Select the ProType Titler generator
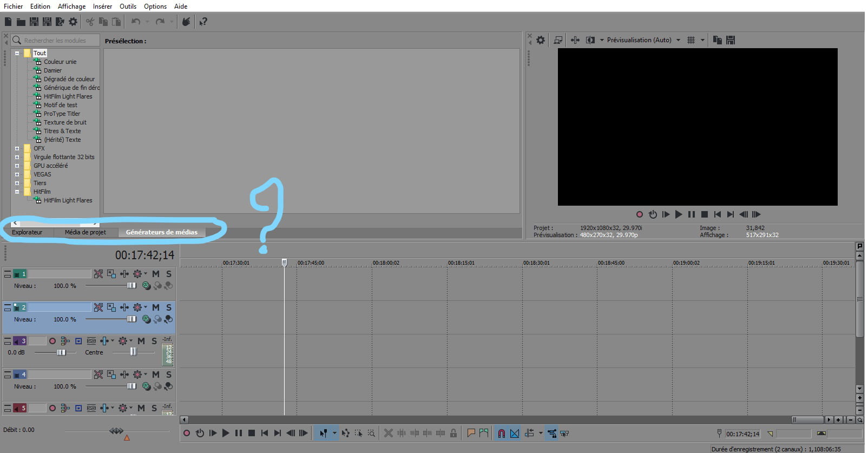 coord(62,114)
